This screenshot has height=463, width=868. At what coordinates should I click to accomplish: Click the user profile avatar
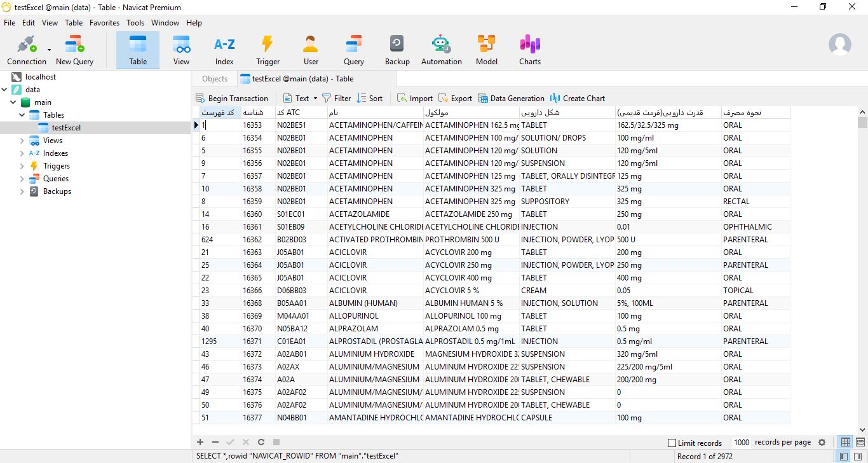(x=840, y=44)
